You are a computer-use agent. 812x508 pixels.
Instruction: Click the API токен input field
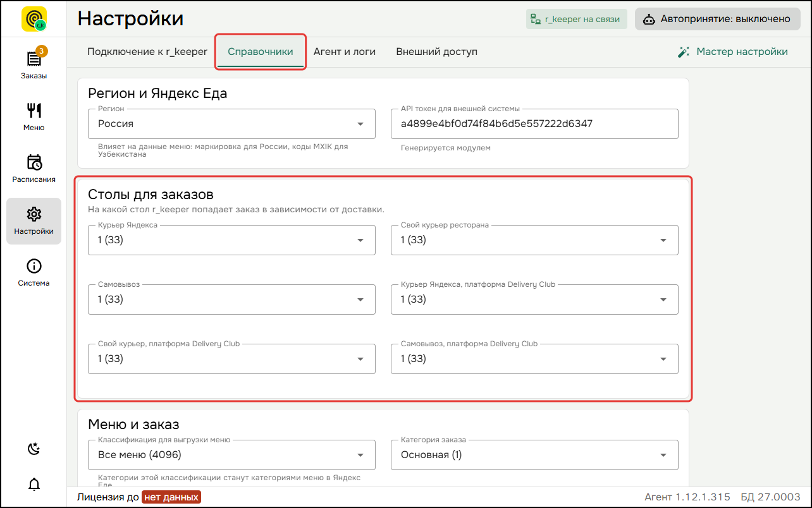(x=534, y=124)
